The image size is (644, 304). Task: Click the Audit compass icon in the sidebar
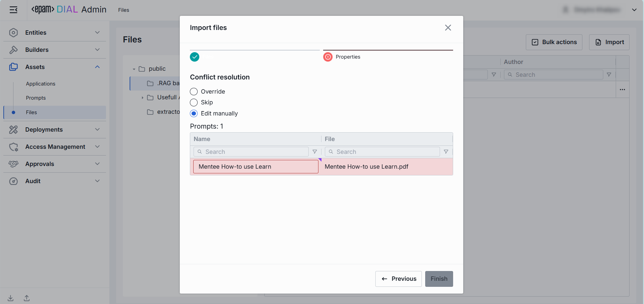click(x=13, y=181)
